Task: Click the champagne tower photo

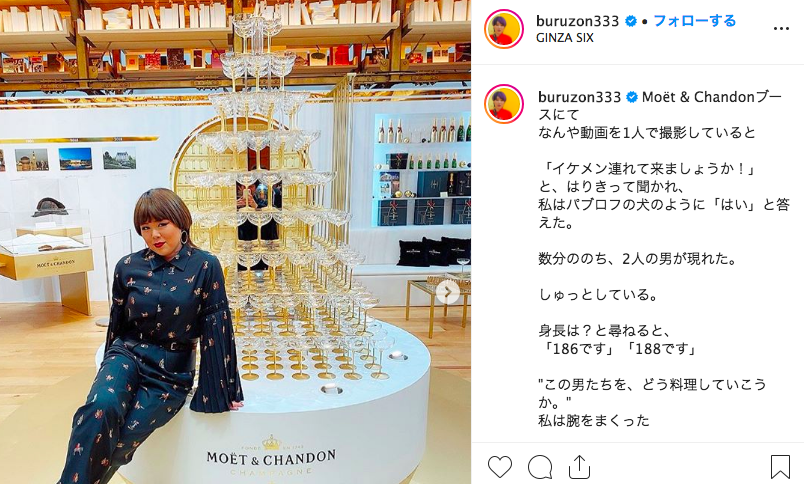Action: 235,242
